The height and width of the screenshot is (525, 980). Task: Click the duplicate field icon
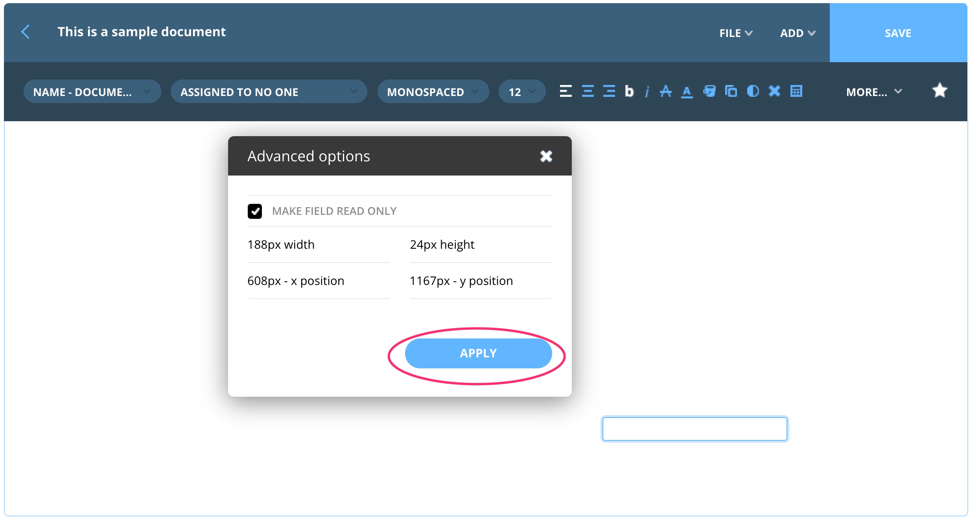731,91
